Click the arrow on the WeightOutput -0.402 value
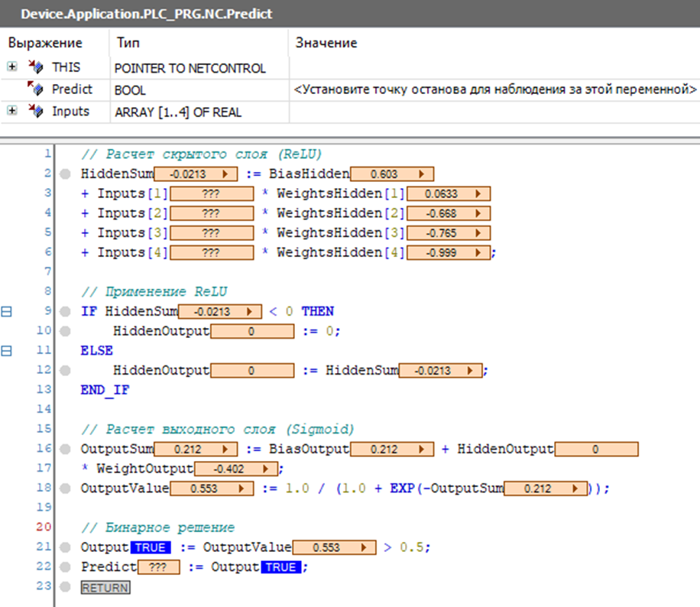 click(x=264, y=469)
